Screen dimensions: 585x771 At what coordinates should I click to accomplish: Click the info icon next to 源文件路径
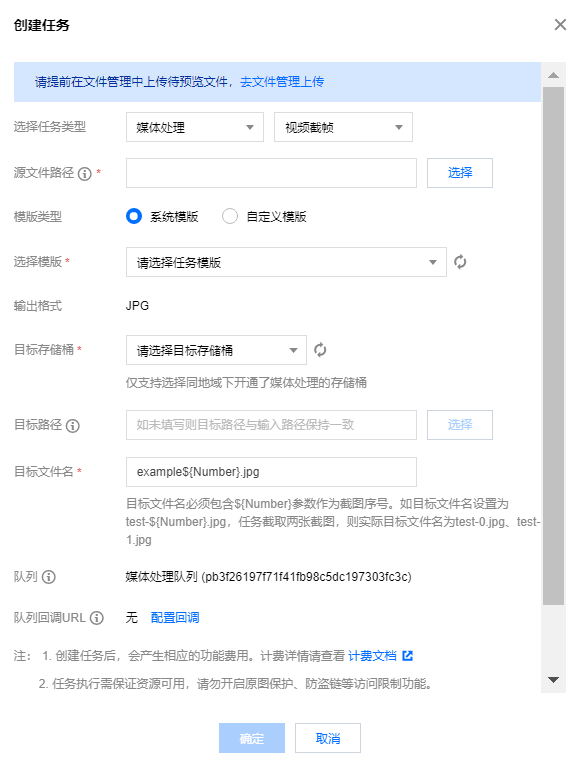click(85, 174)
